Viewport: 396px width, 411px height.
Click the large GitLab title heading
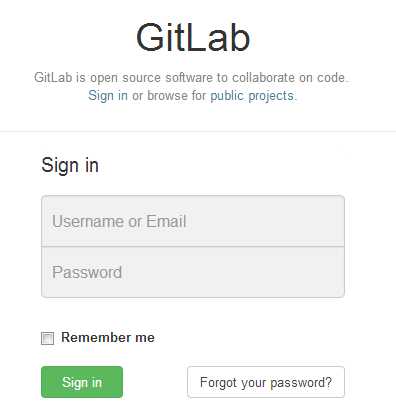193,37
